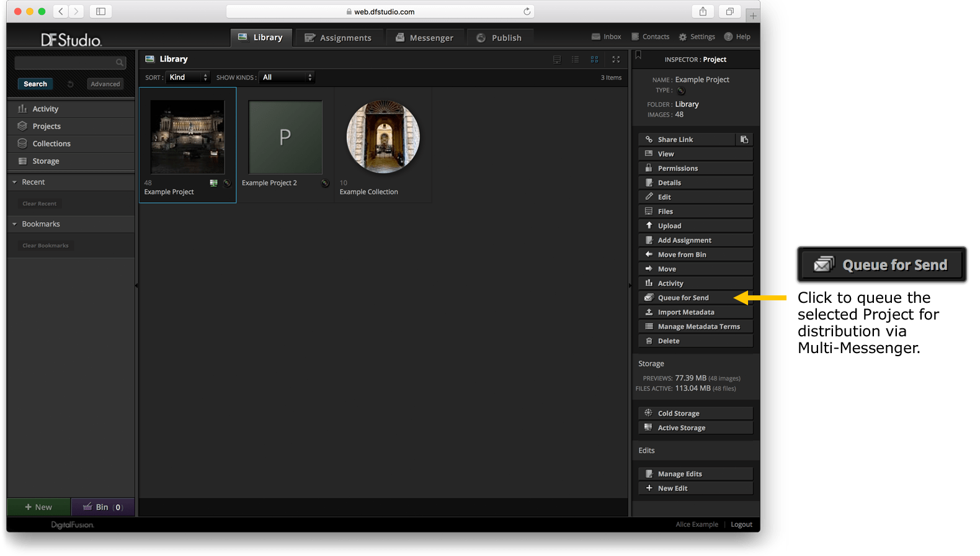
Task: Collapse the left sidebar panel handle
Action: [x=136, y=286]
